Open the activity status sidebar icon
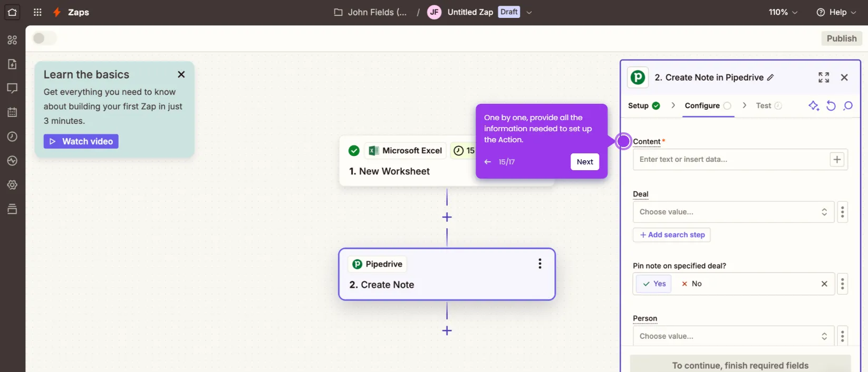Screen dimensions: 868x372 pos(12,161)
